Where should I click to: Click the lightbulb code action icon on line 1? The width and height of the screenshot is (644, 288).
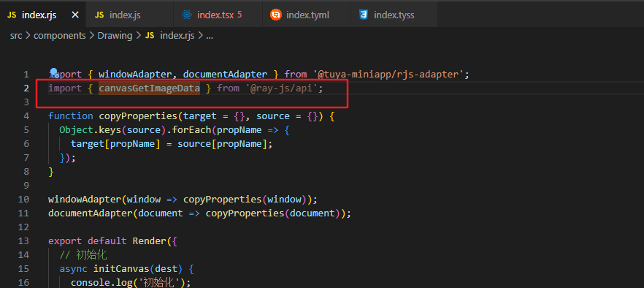pyautogui.click(x=54, y=73)
